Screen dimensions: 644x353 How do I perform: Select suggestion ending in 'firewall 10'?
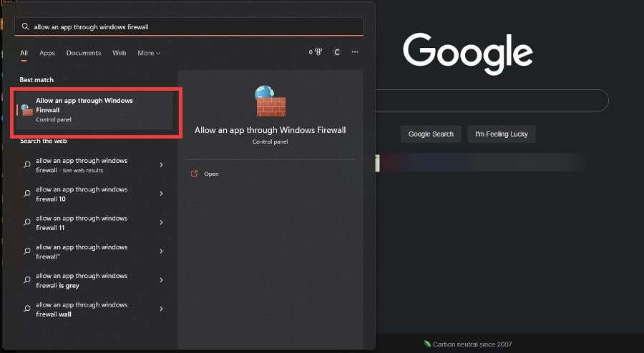(94, 194)
